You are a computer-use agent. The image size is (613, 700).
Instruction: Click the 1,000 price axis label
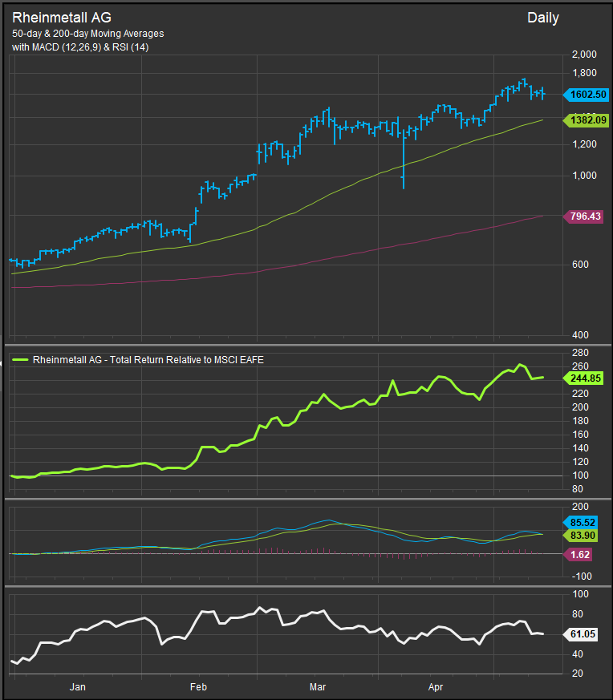click(x=584, y=176)
